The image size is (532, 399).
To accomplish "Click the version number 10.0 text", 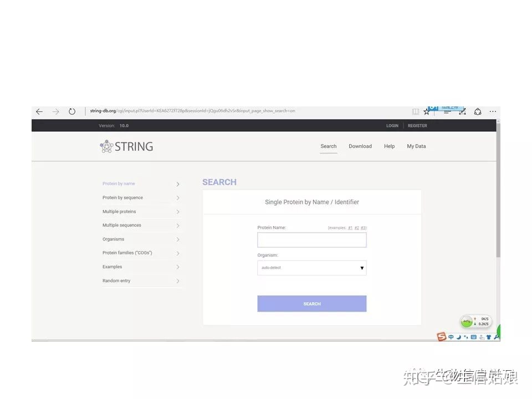I will coord(124,126).
